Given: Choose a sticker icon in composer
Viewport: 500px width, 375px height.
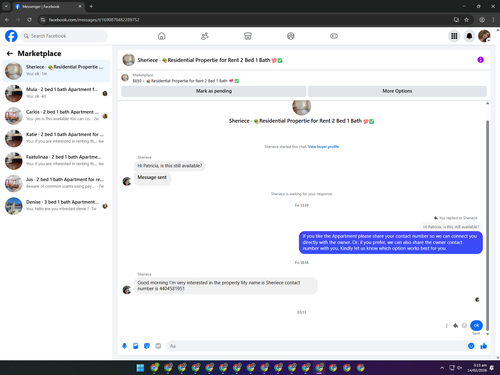Looking at the screenshot, I should pyautogui.click(x=147, y=346).
